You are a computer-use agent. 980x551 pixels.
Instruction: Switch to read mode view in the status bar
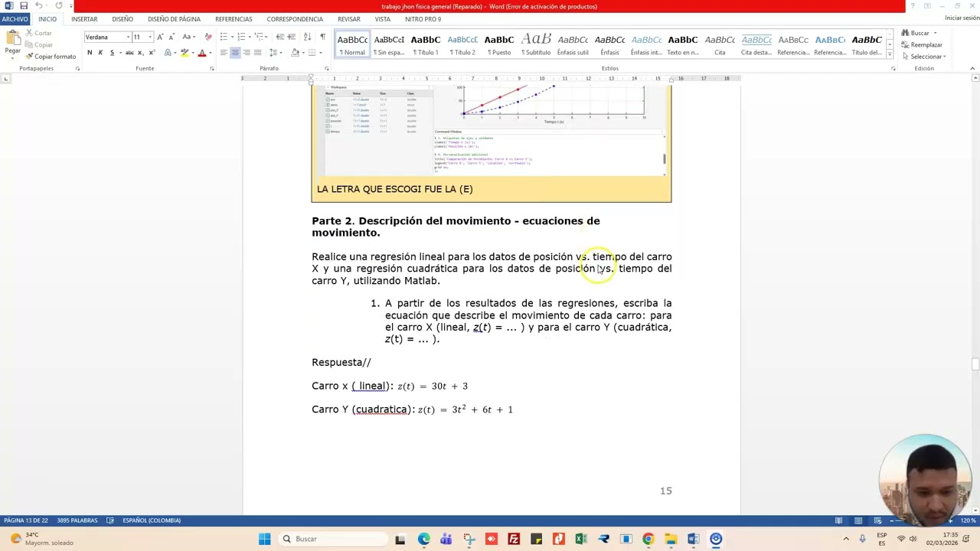pos(839,520)
